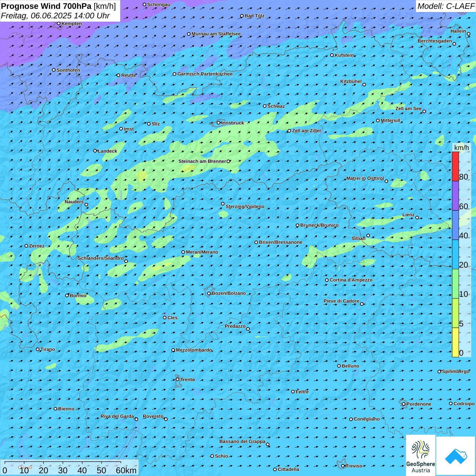Click the Pieve di Cadore label
The image size is (476, 476).
click(x=341, y=301)
